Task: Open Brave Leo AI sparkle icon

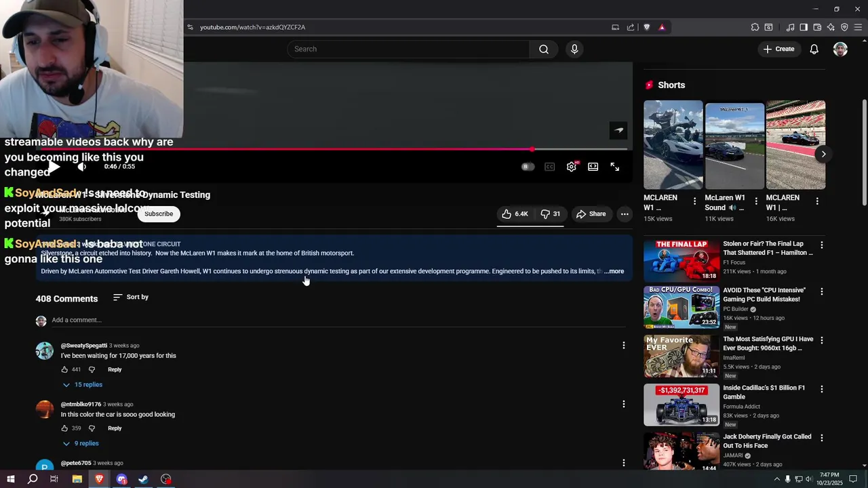Action: pyautogui.click(x=831, y=27)
